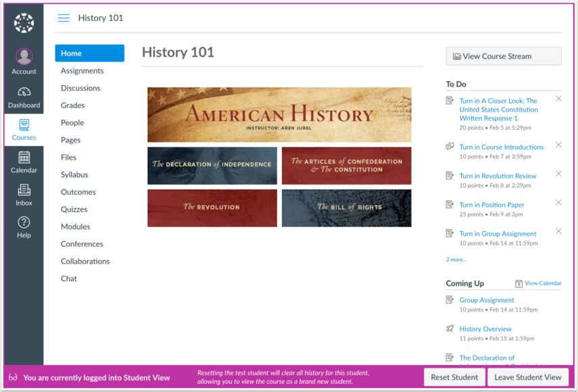This screenshot has width=578, height=392.
Task: Open Outcomes in course navigation
Action: (x=78, y=192)
